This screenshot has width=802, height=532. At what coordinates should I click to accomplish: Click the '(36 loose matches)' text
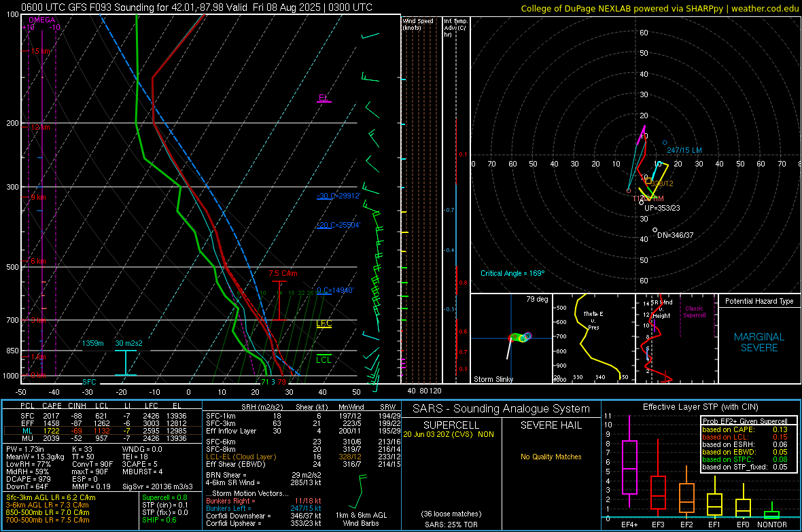[451, 514]
